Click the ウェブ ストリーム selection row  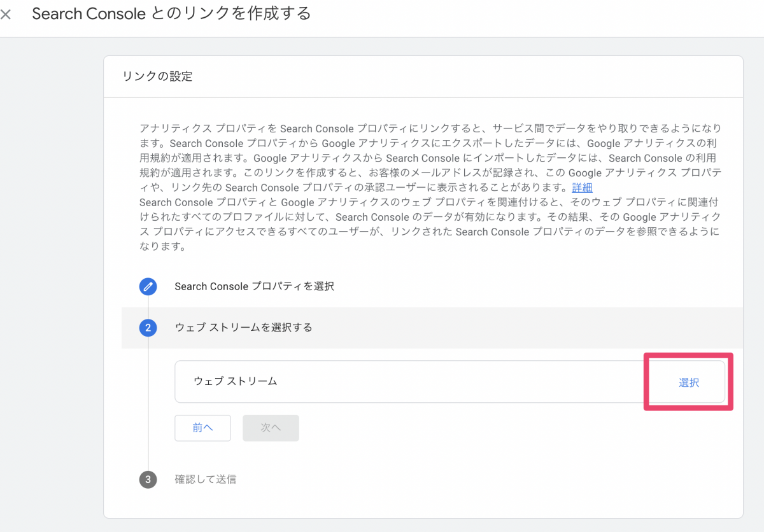point(407,382)
